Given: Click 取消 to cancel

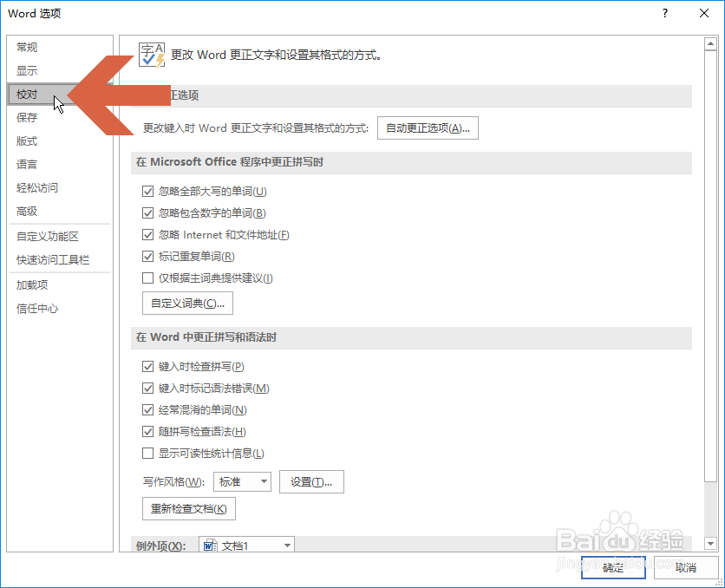Looking at the screenshot, I should (686, 567).
